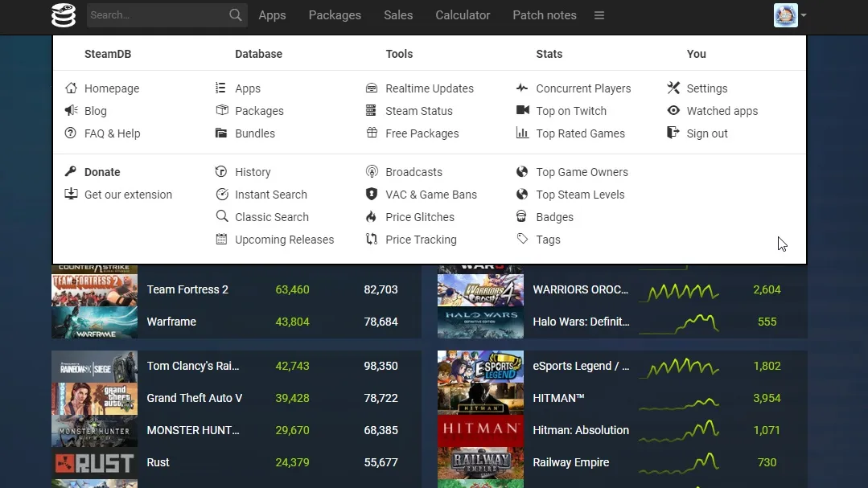This screenshot has width=868, height=488.
Task: Open the user avatar dropdown
Action: pos(789,15)
